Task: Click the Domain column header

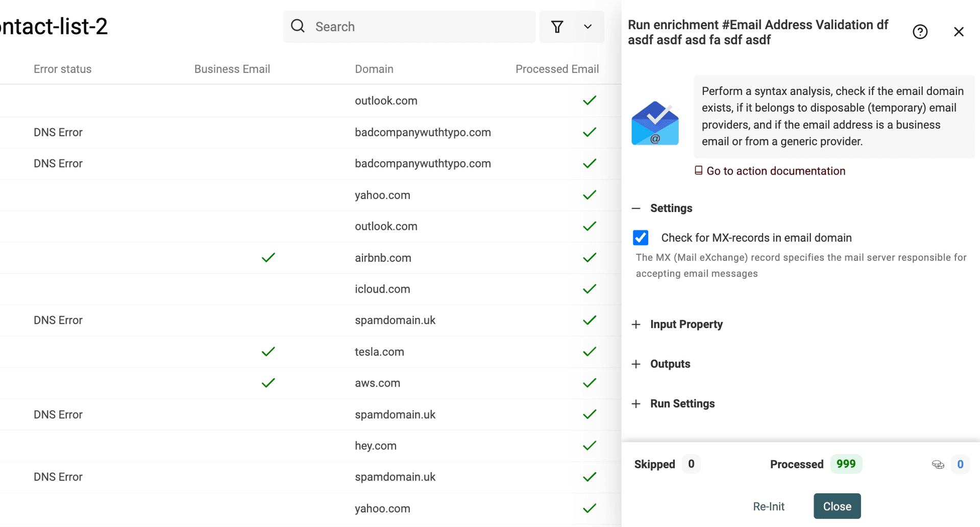Action: [x=374, y=69]
